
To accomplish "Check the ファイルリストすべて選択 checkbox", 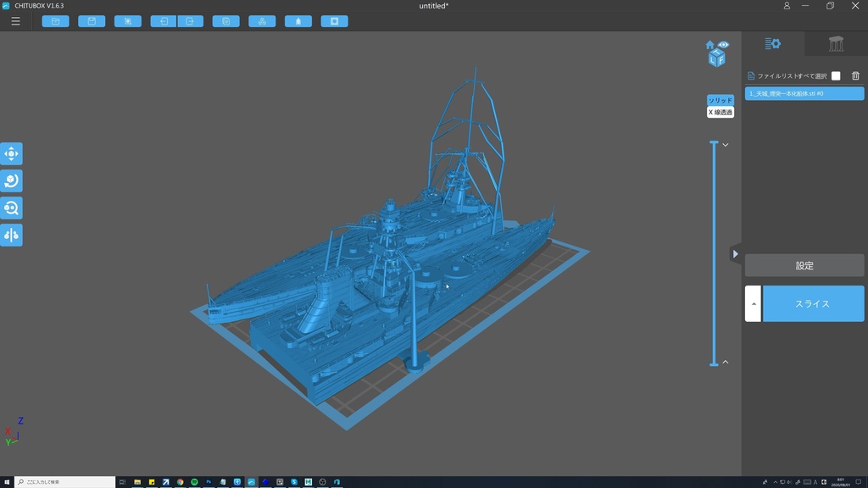I will click(x=836, y=75).
